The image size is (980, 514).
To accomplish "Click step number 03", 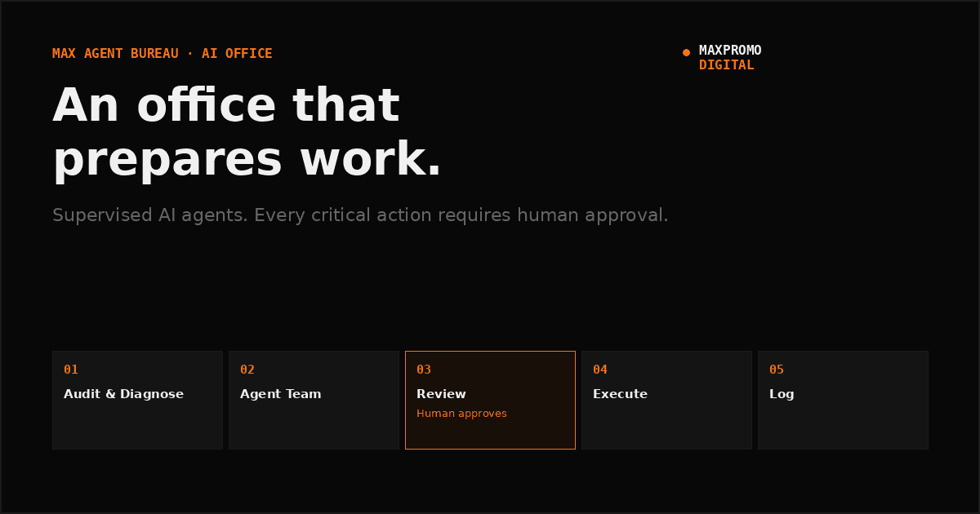I will pos(424,370).
